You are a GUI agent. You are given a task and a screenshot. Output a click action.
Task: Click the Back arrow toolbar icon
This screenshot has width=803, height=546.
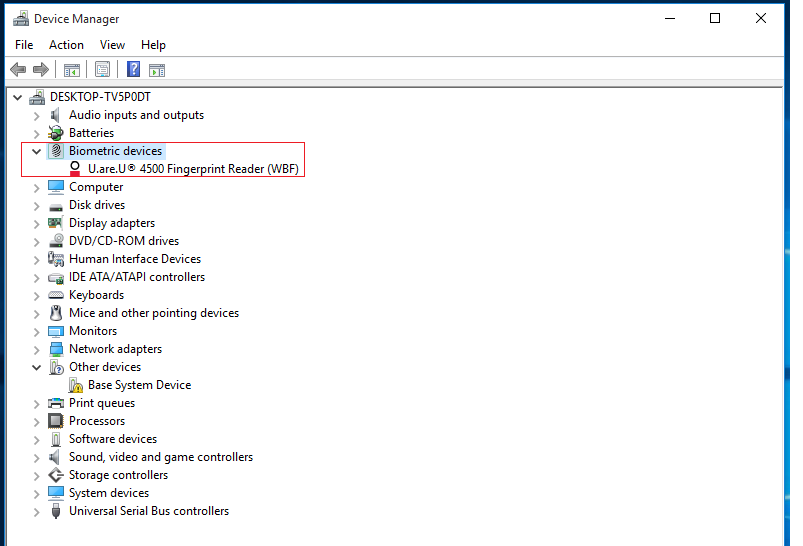pos(17,70)
